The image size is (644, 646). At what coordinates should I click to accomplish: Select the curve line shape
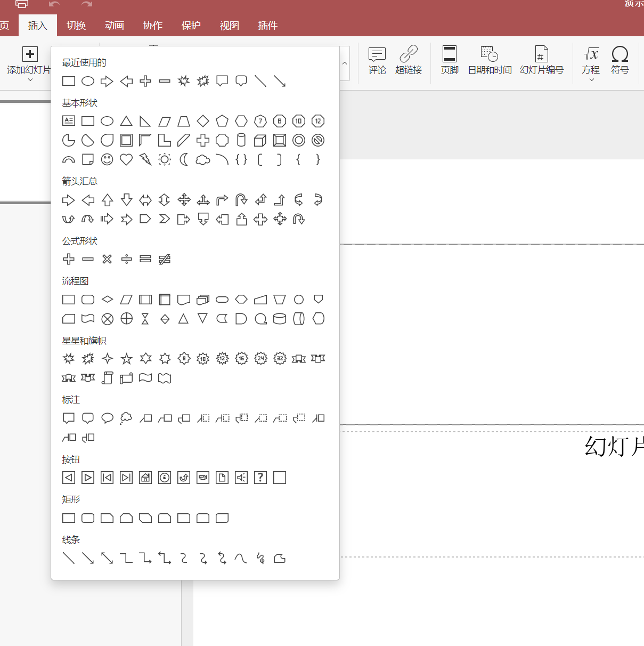[241, 559]
